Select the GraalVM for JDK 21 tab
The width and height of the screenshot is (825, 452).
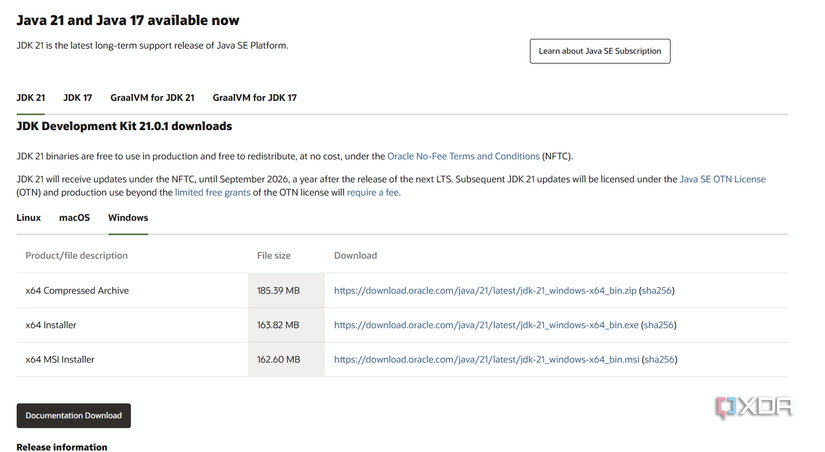[152, 98]
